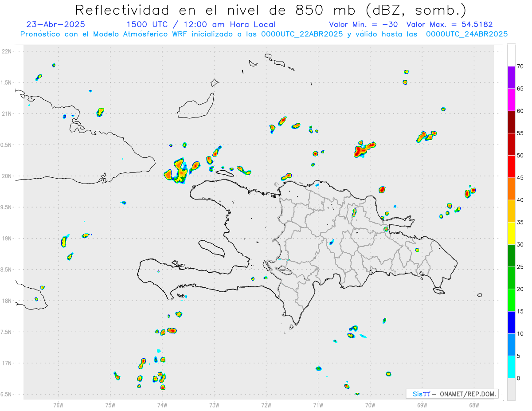Viewport: 532px width, 411px height.
Task: Click the '68W' longitude axis label
Action: [474, 404]
